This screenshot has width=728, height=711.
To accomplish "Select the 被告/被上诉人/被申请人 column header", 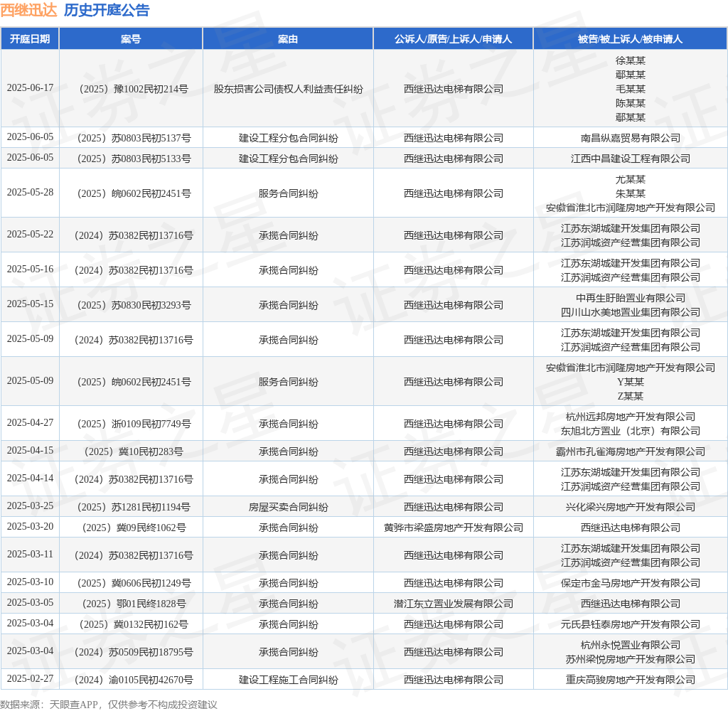I will [630, 39].
